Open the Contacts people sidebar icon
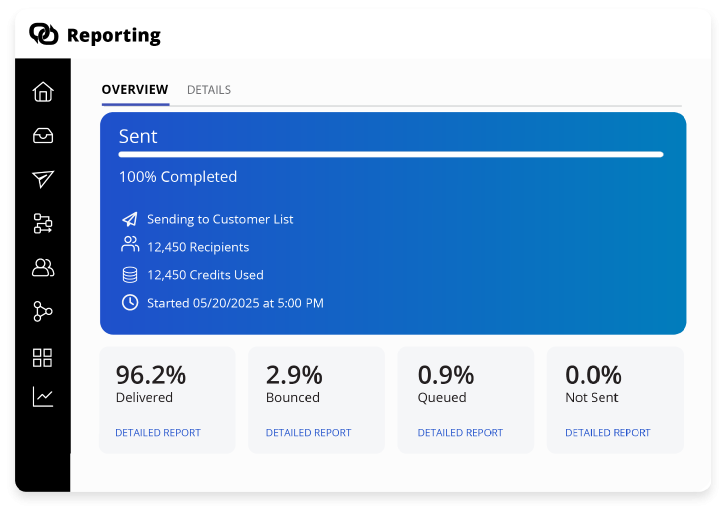Image resolution: width=726 pixels, height=513 pixels. coord(43,267)
